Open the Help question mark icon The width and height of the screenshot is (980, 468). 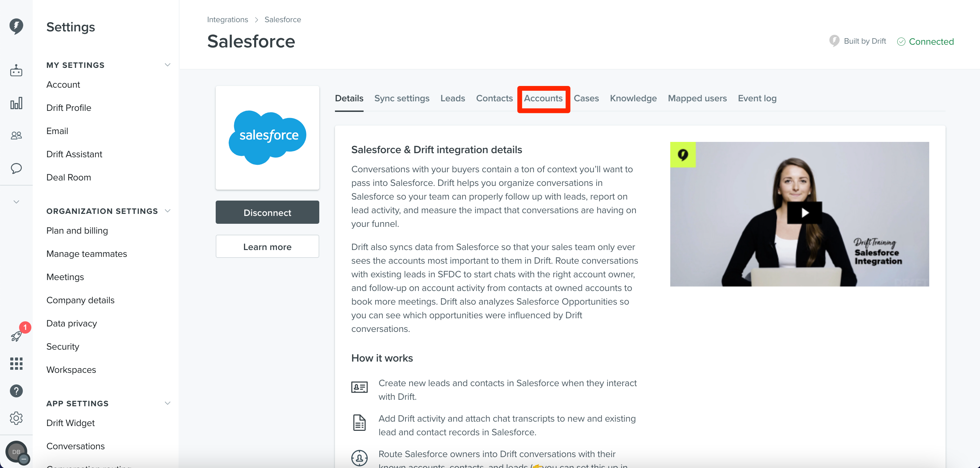tap(16, 391)
